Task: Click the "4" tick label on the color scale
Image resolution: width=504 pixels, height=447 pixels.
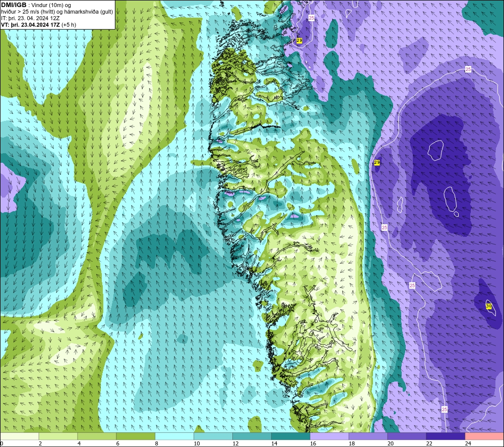Action: pyautogui.click(x=79, y=443)
